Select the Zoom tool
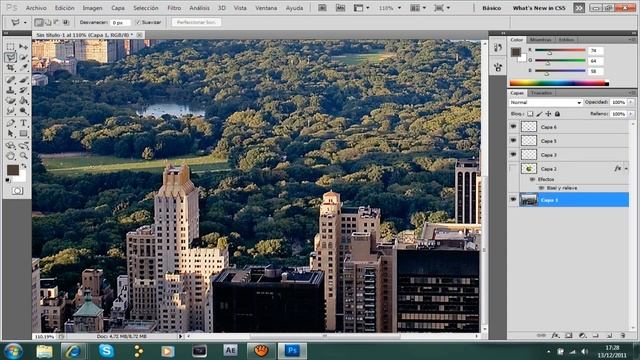This screenshot has width=640, height=360. (23, 156)
